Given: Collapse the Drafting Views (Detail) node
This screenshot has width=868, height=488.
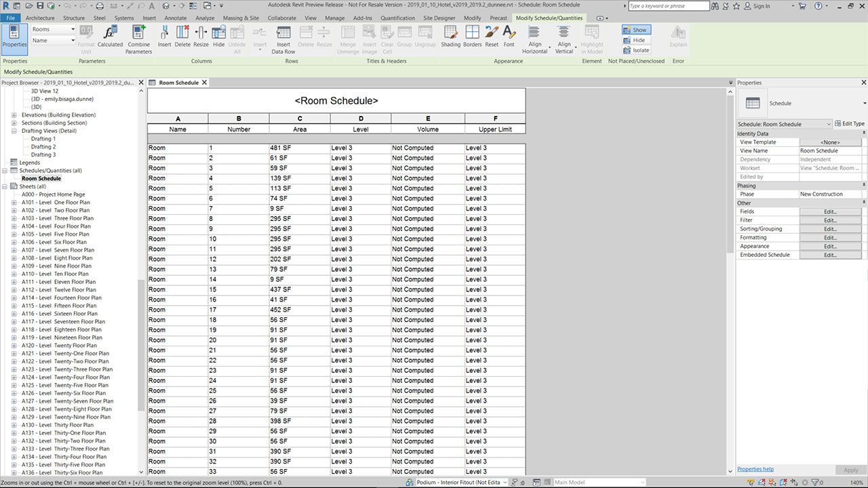Looking at the screenshot, I should click(x=15, y=131).
